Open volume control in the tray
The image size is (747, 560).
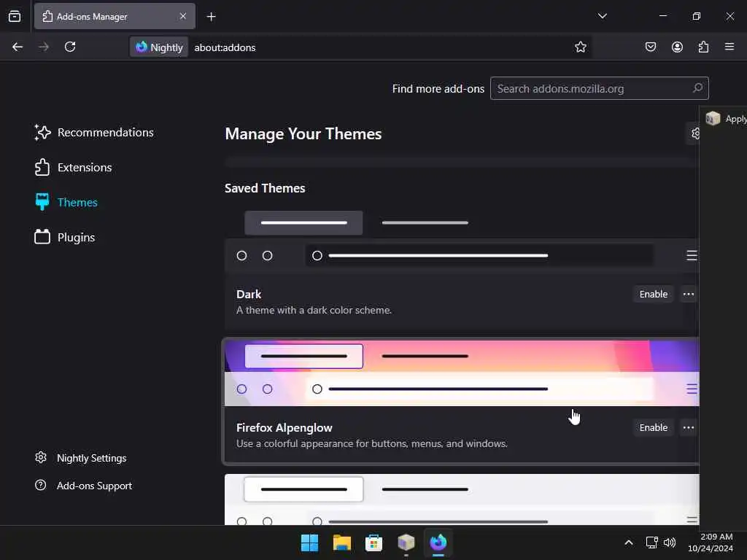click(670, 542)
